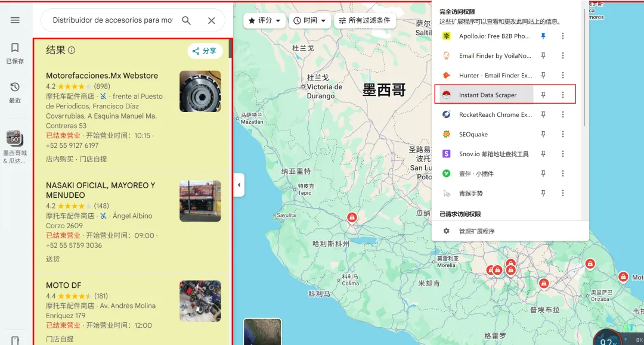The height and width of the screenshot is (345, 644).
Task: Open the NASAKI OFICIAL, MAYOREO Y MENUDEO result
Action: pyautogui.click(x=101, y=190)
